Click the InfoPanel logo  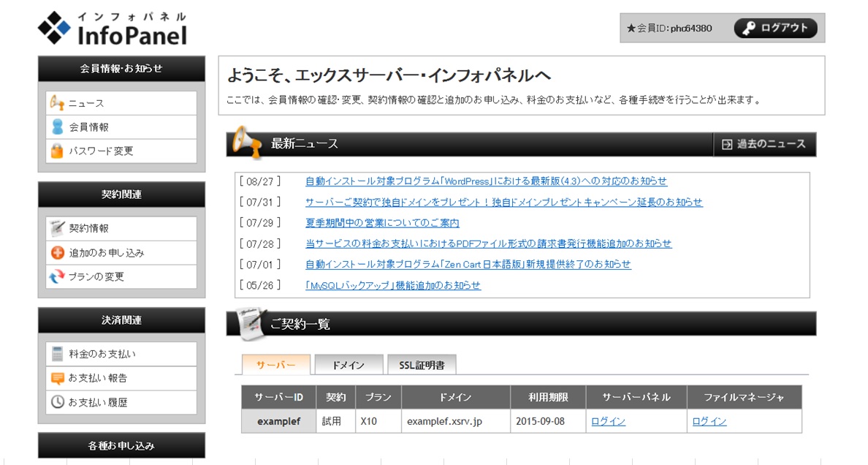click(x=113, y=29)
